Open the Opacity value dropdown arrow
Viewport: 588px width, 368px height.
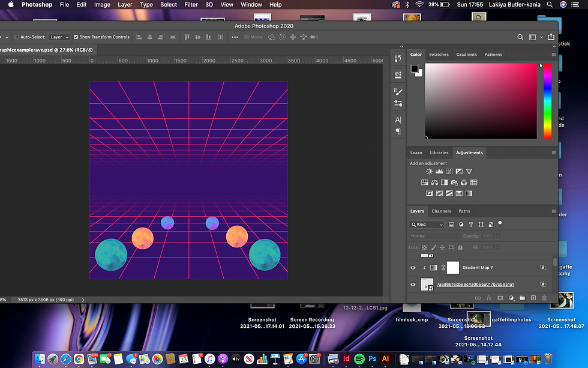pos(499,236)
